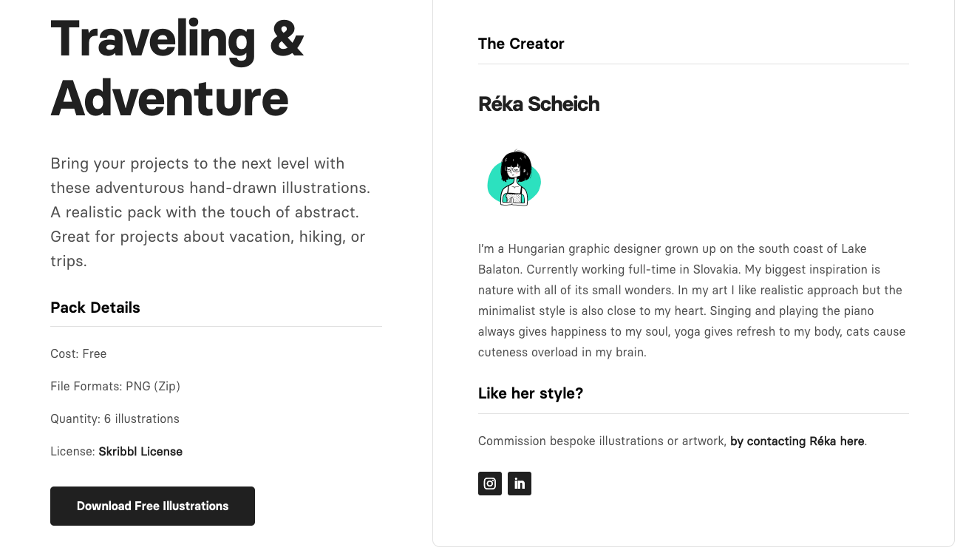Click the 'File Formats: PNG (Zip)' line
This screenshot has height=556, width=980.
tap(115, 386)
